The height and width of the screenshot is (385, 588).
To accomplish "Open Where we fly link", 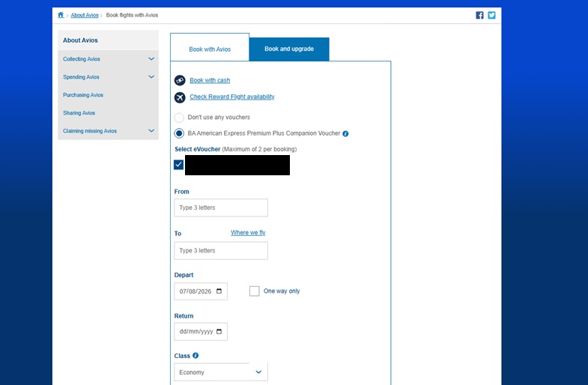I will coord(248,232).
